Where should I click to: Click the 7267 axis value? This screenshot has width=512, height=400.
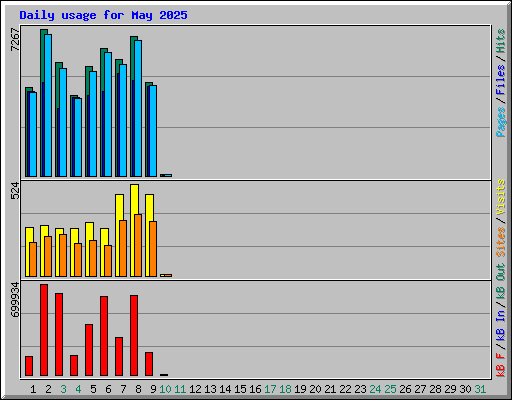pos(15,40)
